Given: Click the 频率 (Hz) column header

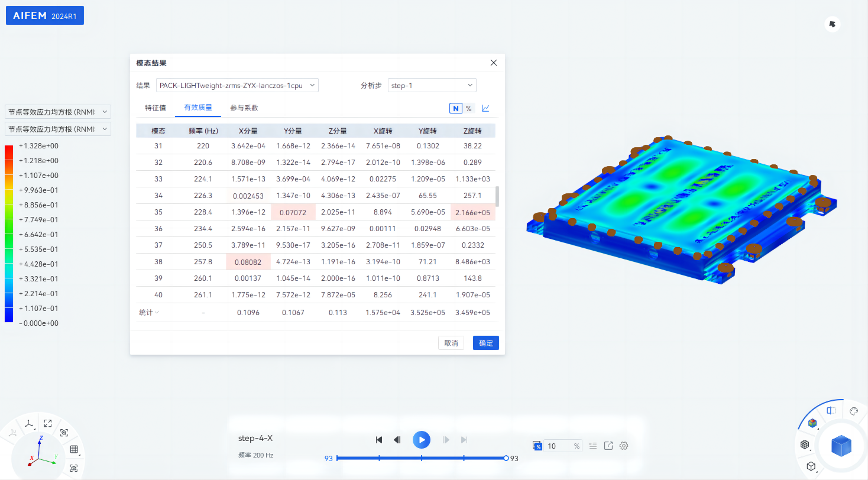Looking at the screenshot, I should [x=203, y=131].
